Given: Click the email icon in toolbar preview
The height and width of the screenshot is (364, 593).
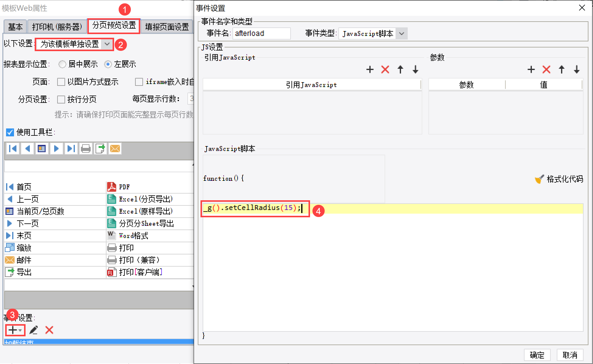Looking at the screenshot, I should (115, 149).
